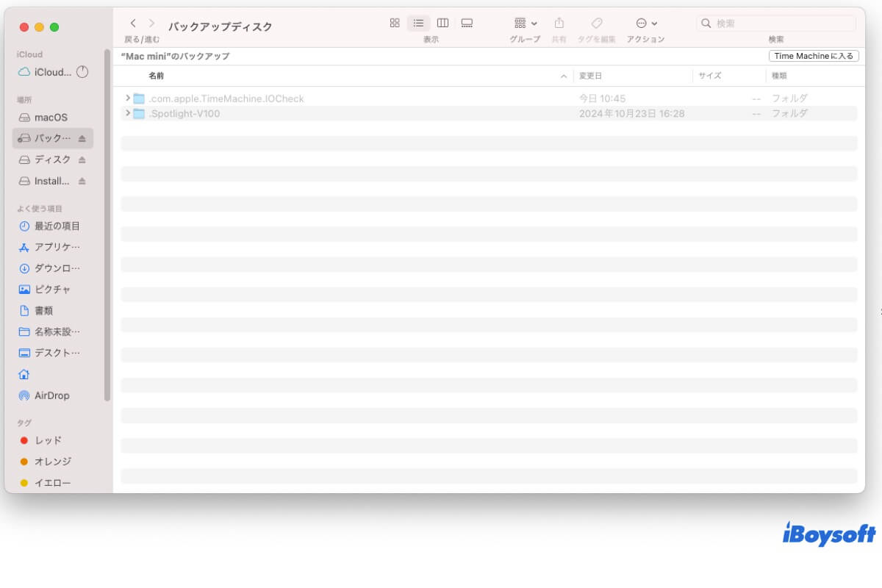Expand the .com.apple.TimeMachine.IOCheck folder

127,98
